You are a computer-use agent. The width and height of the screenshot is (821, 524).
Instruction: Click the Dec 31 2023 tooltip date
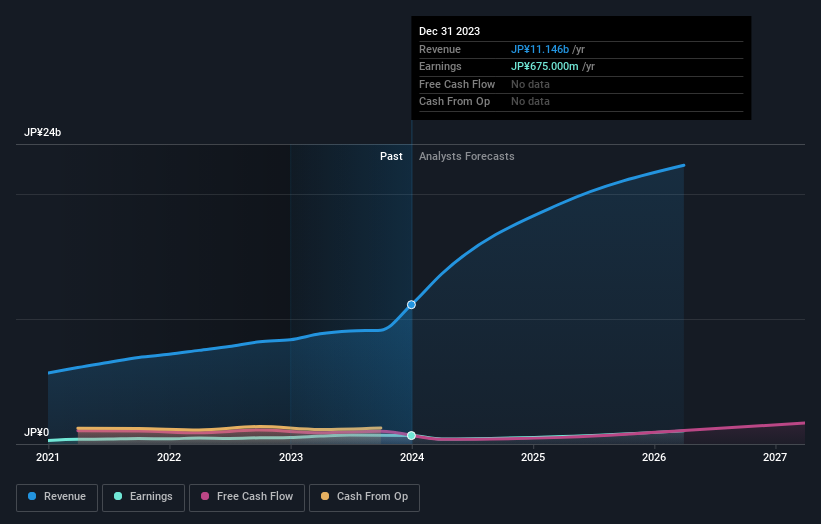pos(449,31)
